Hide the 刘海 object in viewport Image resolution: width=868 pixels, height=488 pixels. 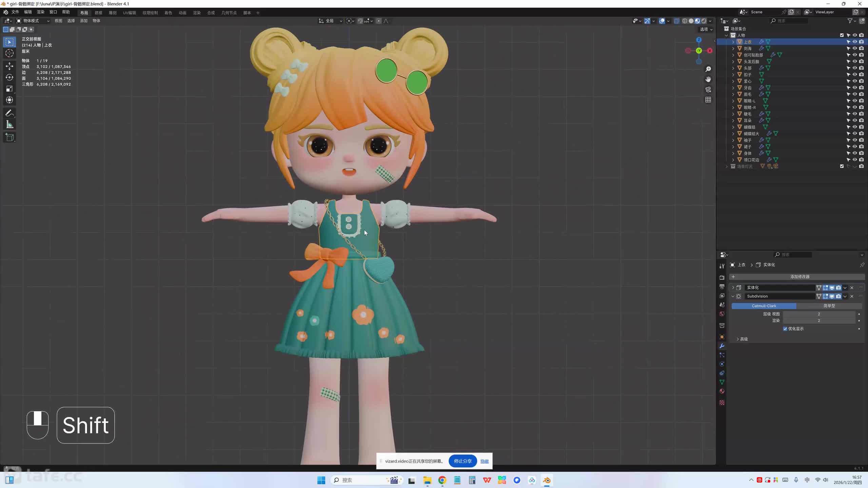855,48
